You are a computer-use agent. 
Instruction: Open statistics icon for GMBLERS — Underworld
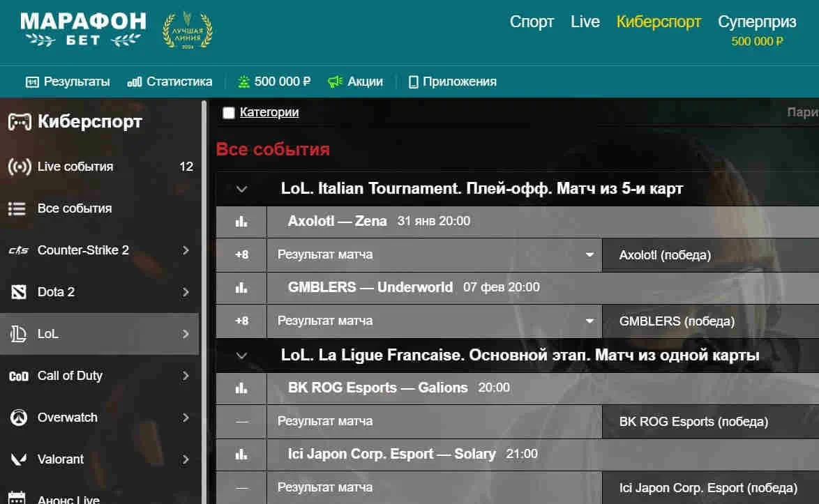tap(241, 288)
